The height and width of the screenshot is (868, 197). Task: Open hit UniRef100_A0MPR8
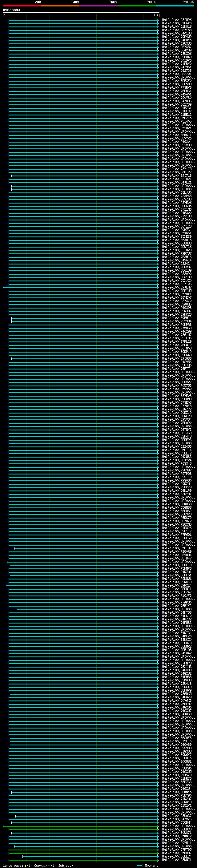point(176,325)
